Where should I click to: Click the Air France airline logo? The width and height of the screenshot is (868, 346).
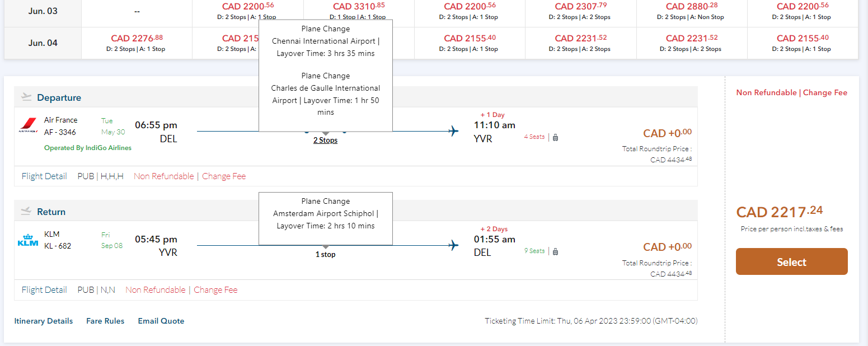click(27, 126)
